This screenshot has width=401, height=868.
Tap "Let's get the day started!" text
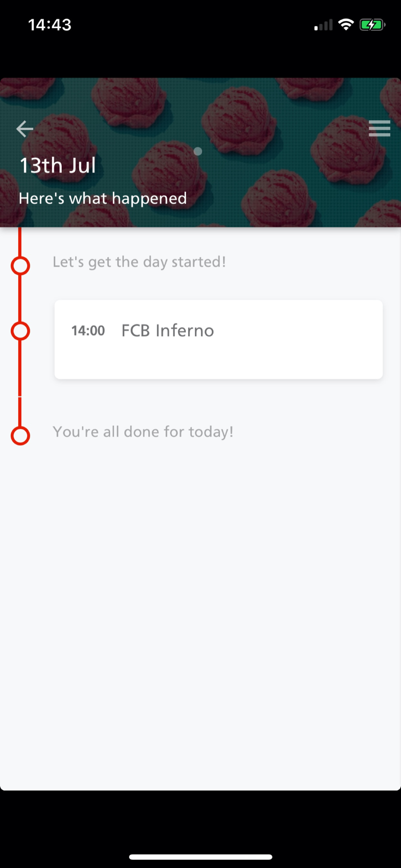pos(139,262)
